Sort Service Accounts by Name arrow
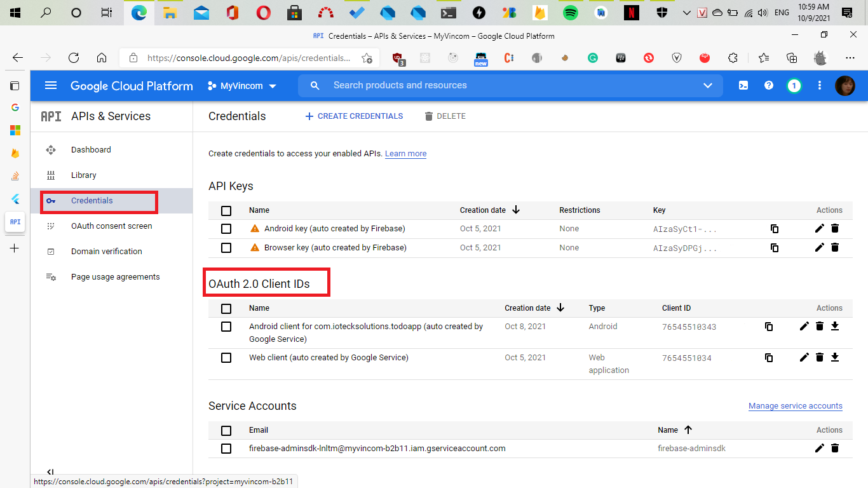The height and width of the screenshot is (488, 868). 688,430
